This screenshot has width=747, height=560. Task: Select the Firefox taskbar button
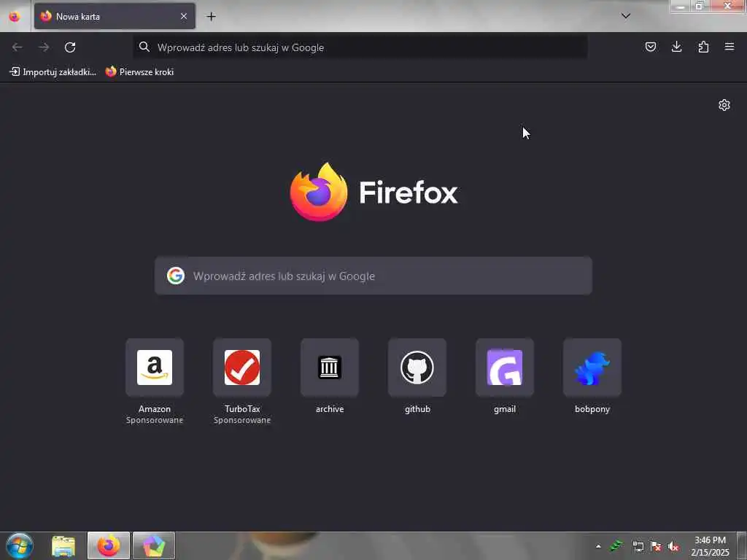109,545
